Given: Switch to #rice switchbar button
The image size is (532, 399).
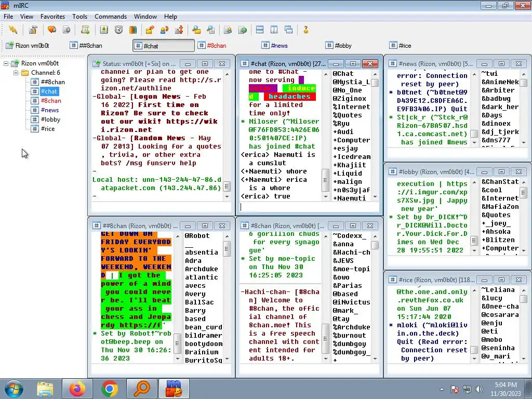Looking at the screenshot, I should pos(419,46).
